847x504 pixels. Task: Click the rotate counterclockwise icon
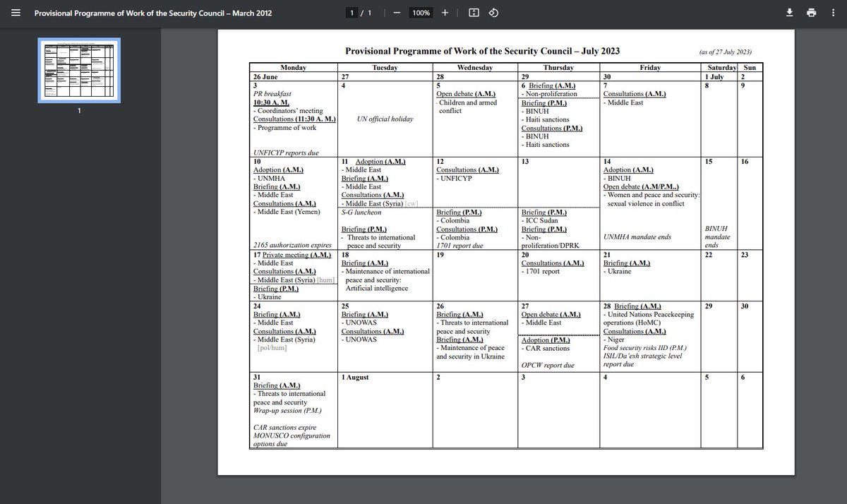coord(493,13)
